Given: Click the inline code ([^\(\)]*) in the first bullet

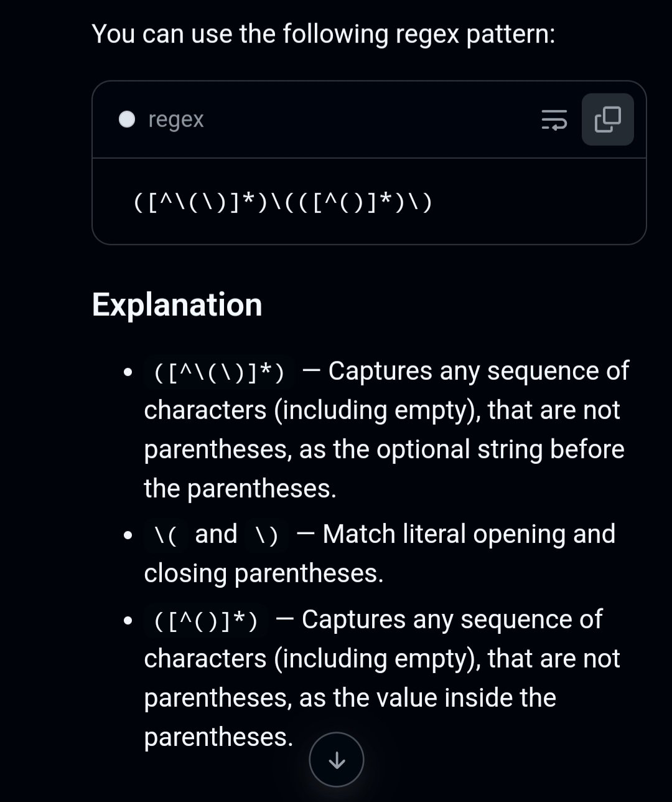Looking at the screenshot, I should pyautogui.click(x=219, y=372).
